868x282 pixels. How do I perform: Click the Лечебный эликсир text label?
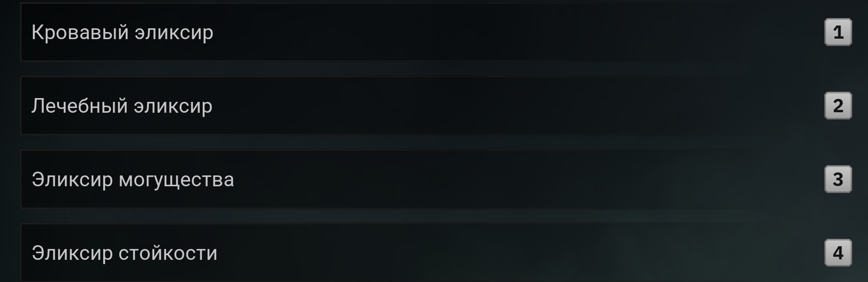tap(122, 106)
